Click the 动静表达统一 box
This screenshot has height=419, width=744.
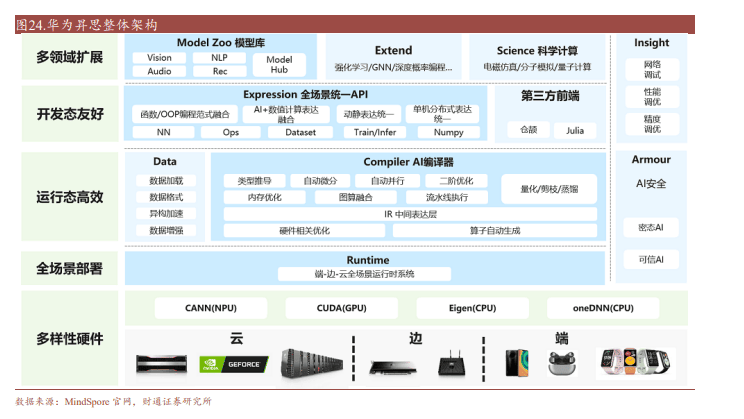(x=369, y=114)
